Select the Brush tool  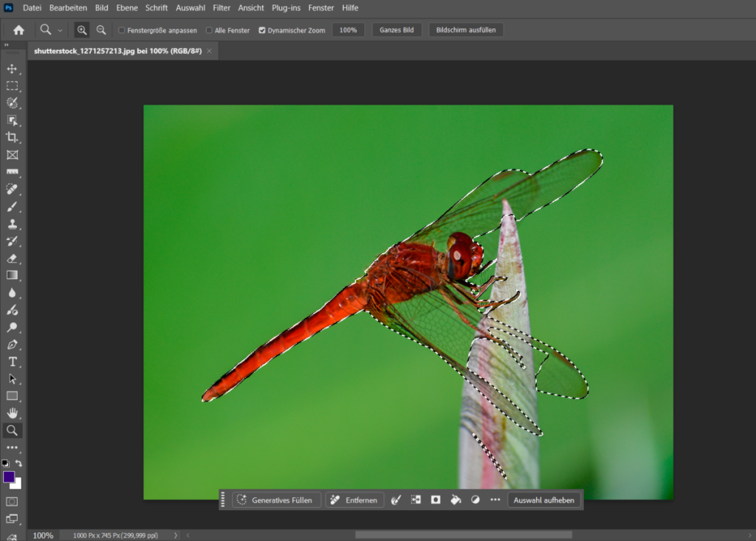pyautogui.click(x=12, y=207)
